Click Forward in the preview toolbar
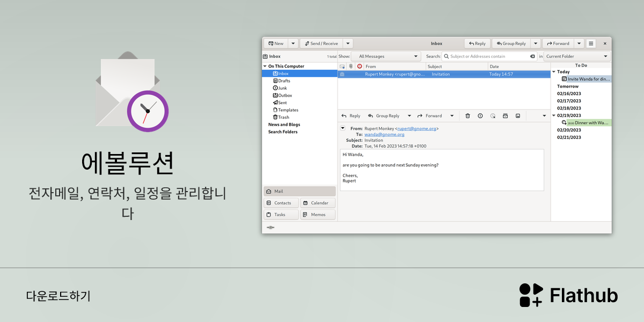The height and width of the screenshot is (322, 644). (429, 116)
